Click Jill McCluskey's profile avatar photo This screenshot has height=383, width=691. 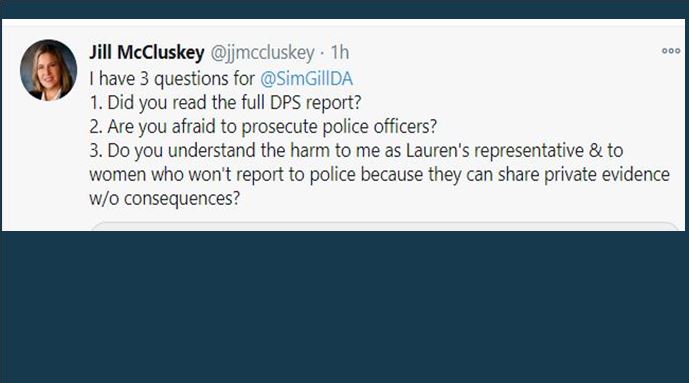(x=48, y=71)
